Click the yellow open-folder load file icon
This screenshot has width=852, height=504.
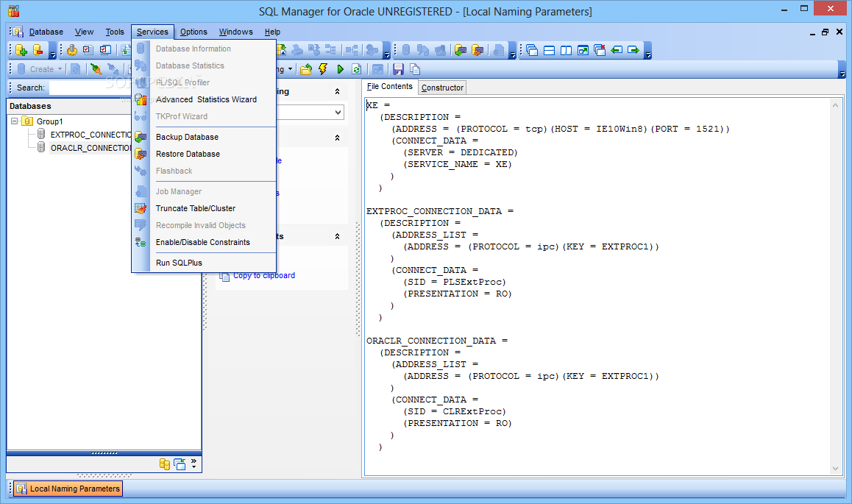coord(306,69)
